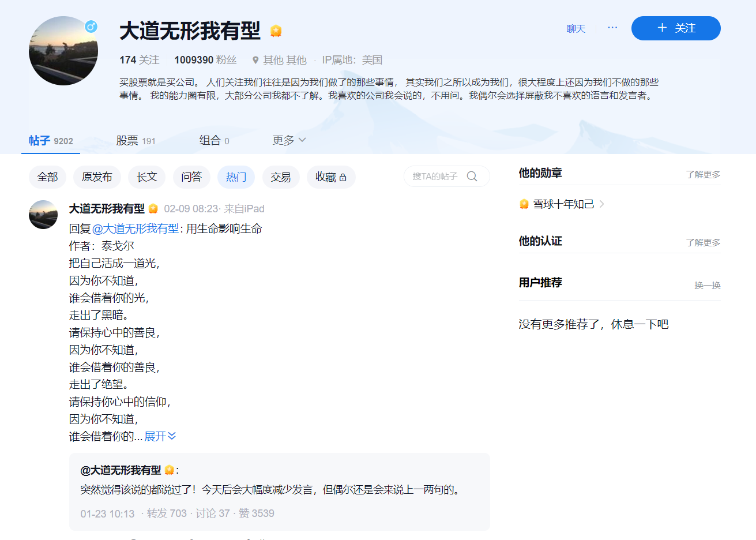This screenshot has width=756, height=540.
Task: Select the 全部 filter chip
Action: [47, 177]
